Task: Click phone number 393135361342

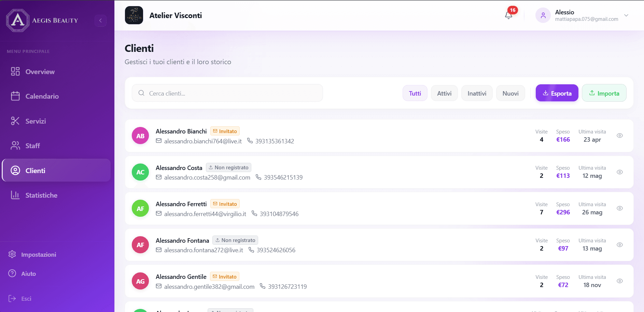Action: (275, 141)
